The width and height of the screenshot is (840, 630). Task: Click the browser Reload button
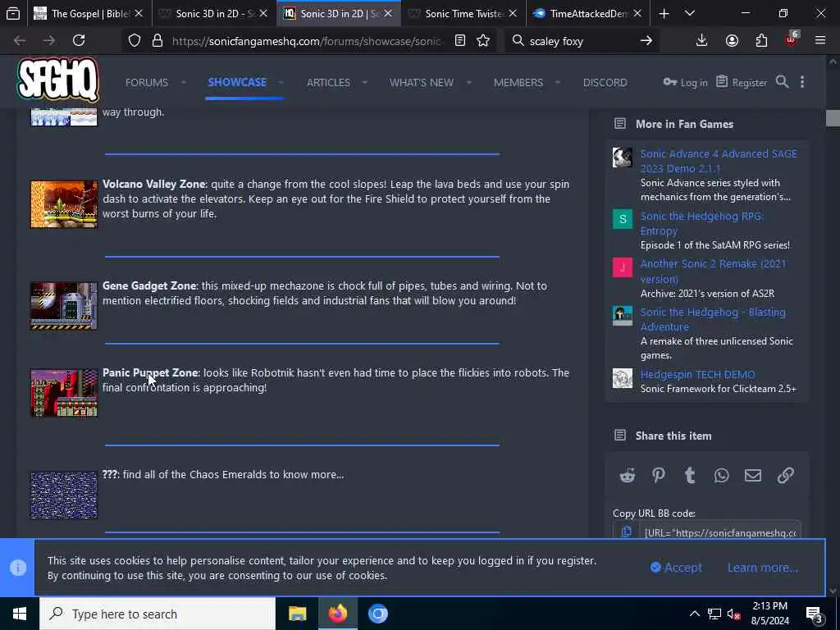[79, 40]
